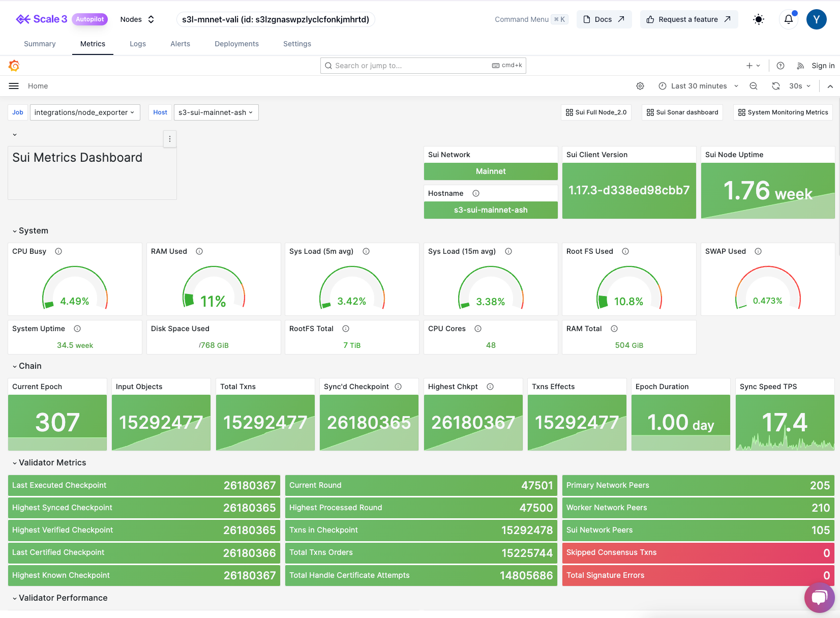Click the CPU Busy gauge
This screenshot has width=840, height=618.
coord(75,287)
